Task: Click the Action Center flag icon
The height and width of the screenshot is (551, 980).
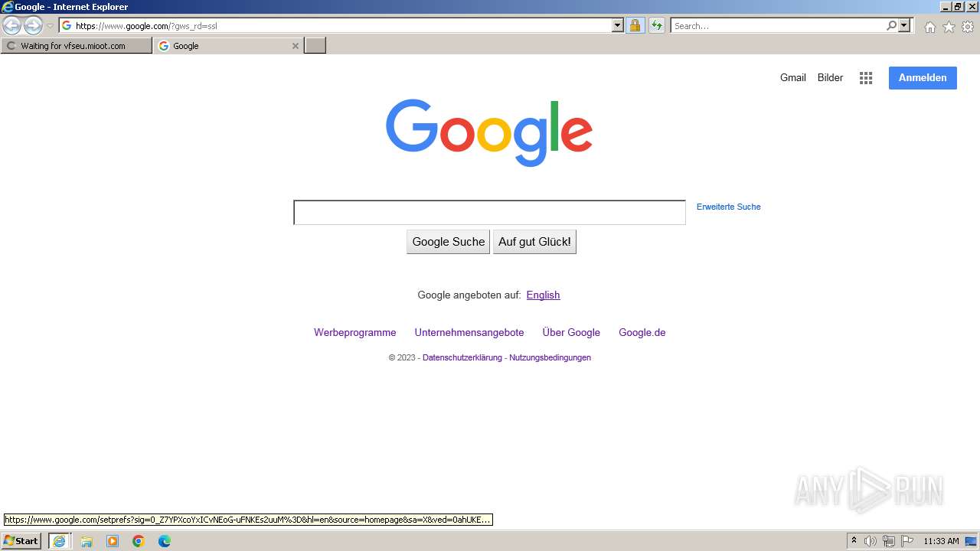Action: tap(907, 541)
